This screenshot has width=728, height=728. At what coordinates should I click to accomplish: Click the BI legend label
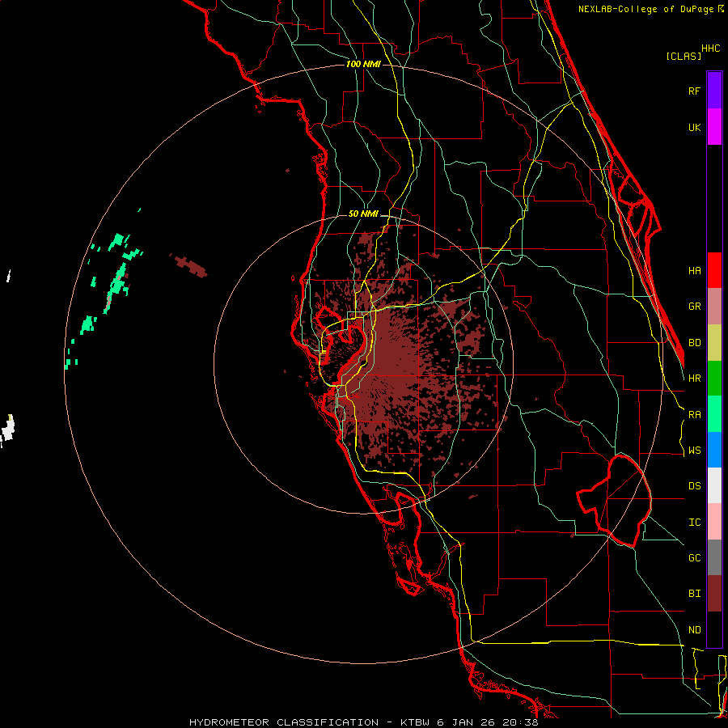[x=694, y=594]
